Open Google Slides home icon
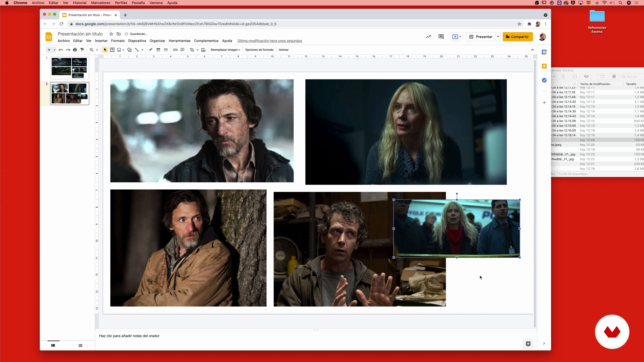Screen dimensions: 644x362 click(49, 37)
